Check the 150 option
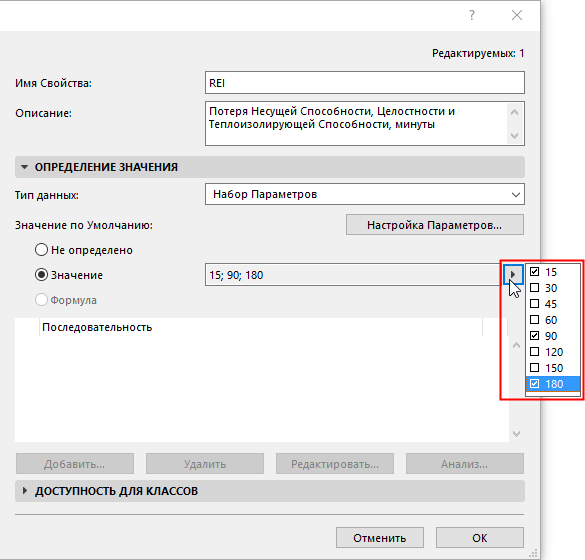 (535, 368)
